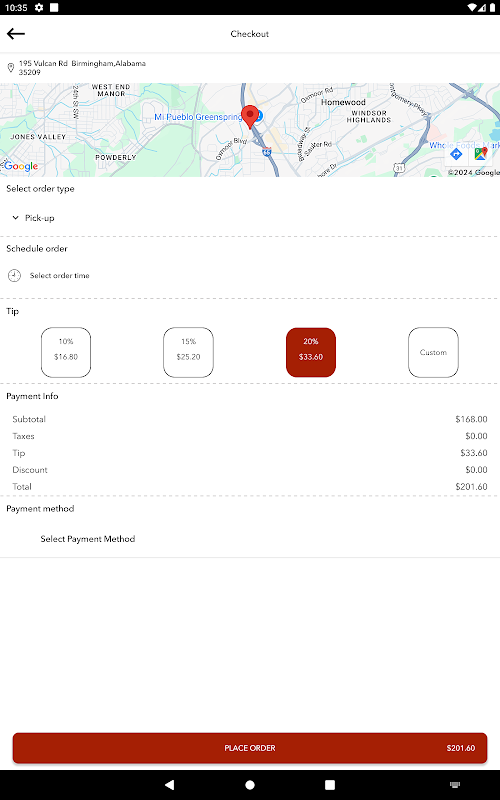Tap the location pin icon beside address
Image resolution: width=500 pixels, height=800 pixels.
tap(10, 68)
